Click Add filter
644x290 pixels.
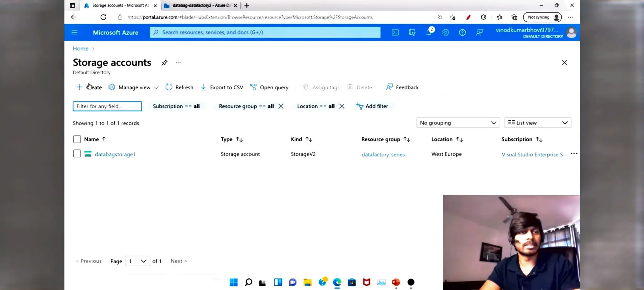[x=372, y=106]
